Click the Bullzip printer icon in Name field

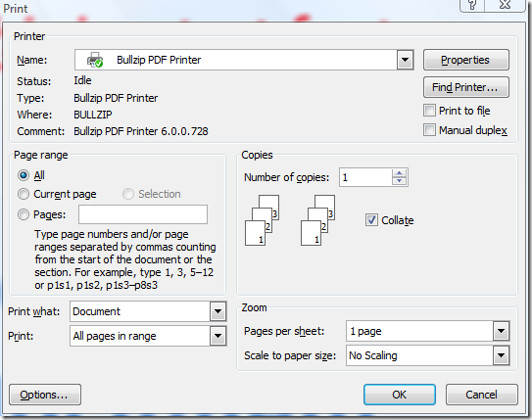point(95,60)
